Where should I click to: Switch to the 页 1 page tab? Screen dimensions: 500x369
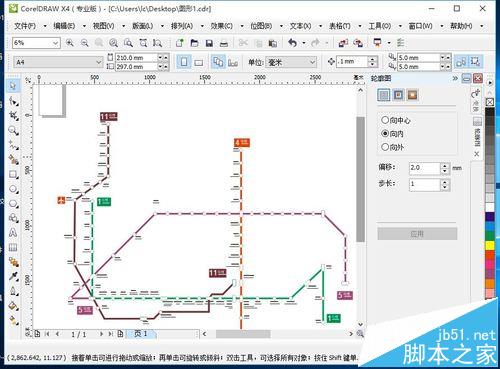(x=140, y=334)
